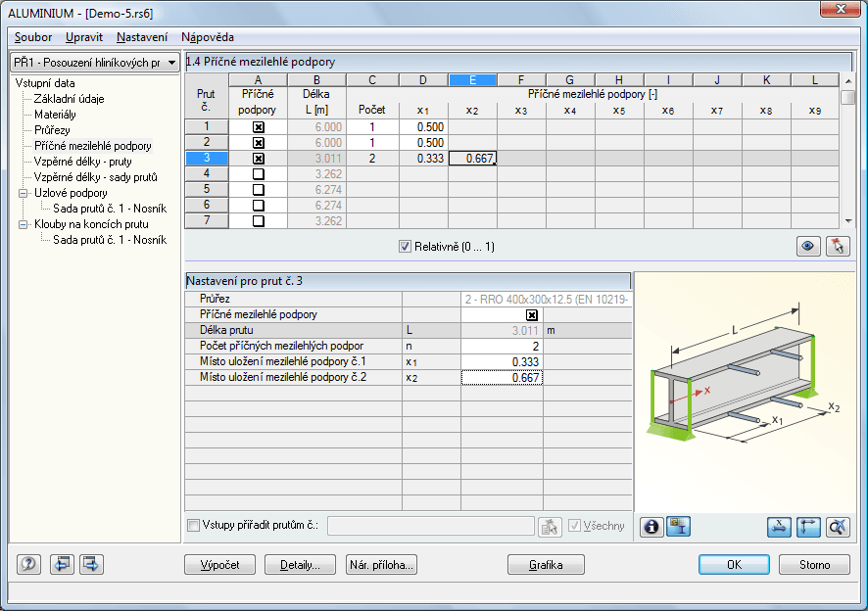
Task: Enable lateral supports checkbox for member 6
Action: pos(258,205)
